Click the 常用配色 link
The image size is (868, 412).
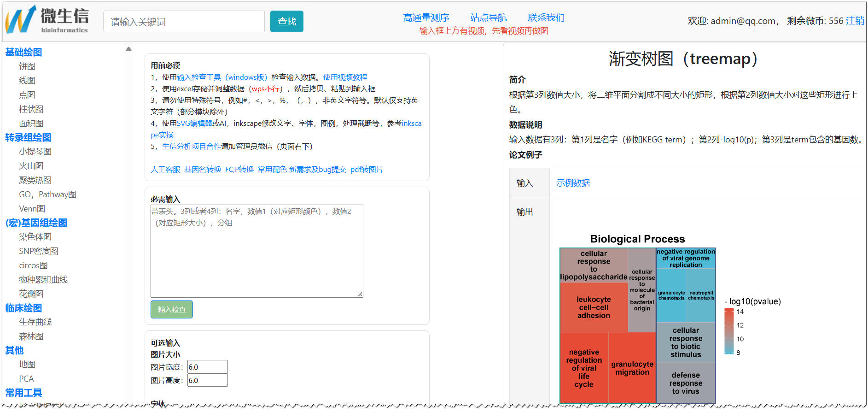point(272,170)
